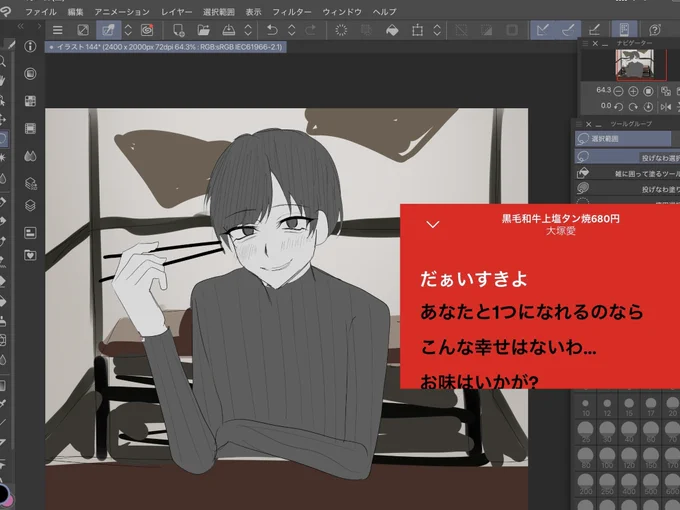Screen dimensions: 680x510
Task: Click the film strip icon in left column
Action: pyautogui.click(x=30, y=128)
